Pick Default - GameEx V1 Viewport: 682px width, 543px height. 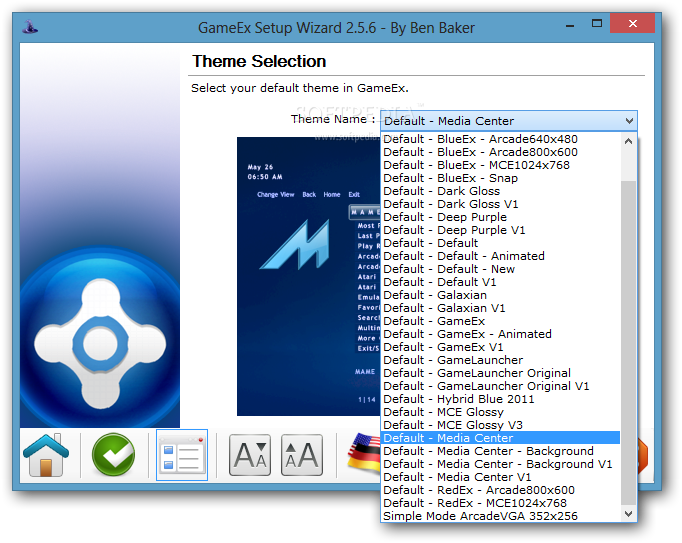[500, 347]
